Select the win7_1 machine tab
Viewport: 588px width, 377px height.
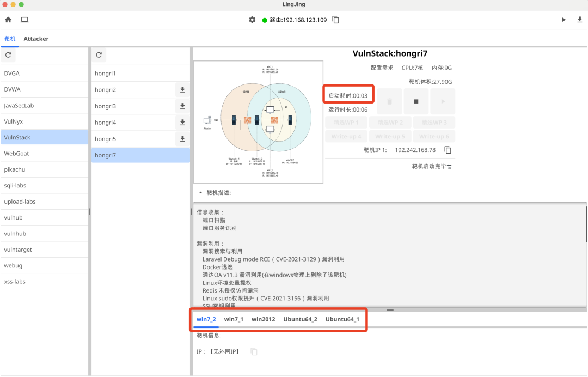[234, 319]
